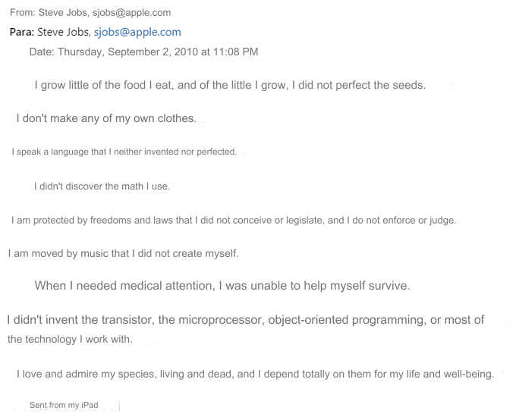
Task: Click the email date line from September 2, 2010
Action: pos(143,52)
